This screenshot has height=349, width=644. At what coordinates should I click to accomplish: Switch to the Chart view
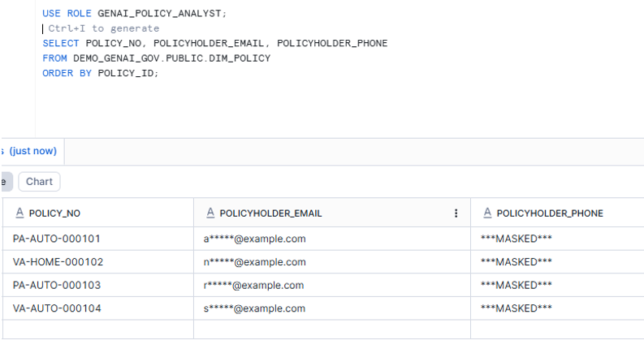pyautogui.click(x=39, y=182)
